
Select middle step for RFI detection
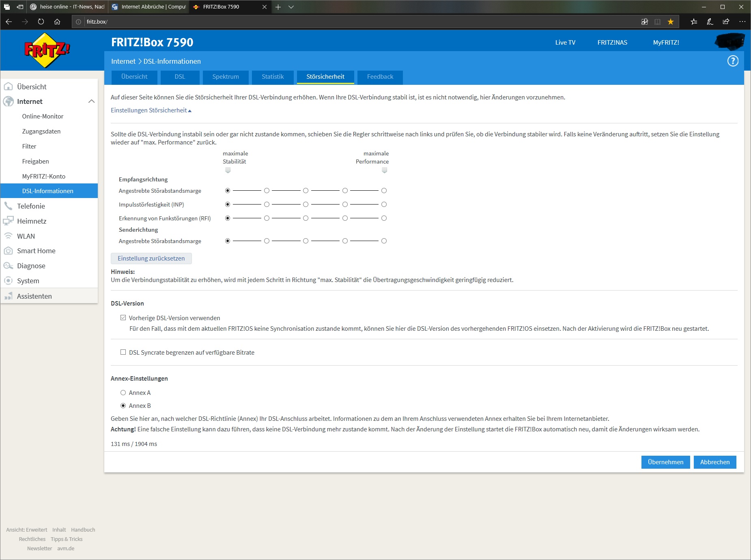tap(306, 218)
